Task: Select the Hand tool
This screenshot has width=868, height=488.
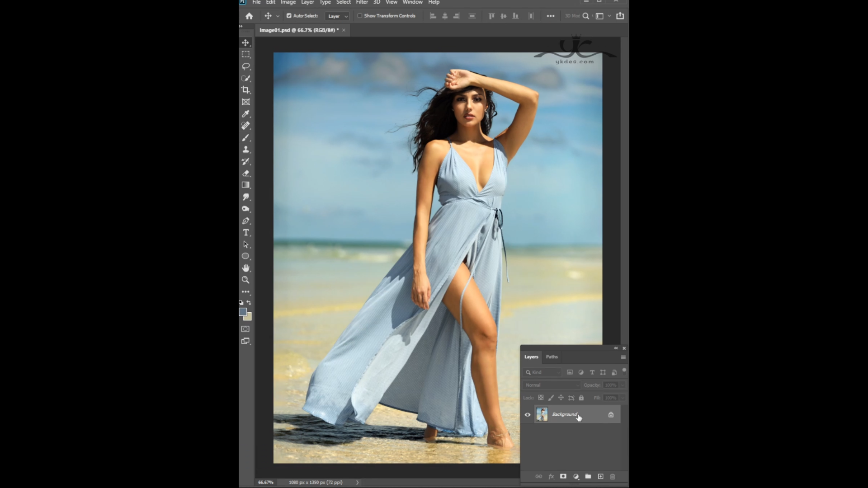Action: [245, 268]
